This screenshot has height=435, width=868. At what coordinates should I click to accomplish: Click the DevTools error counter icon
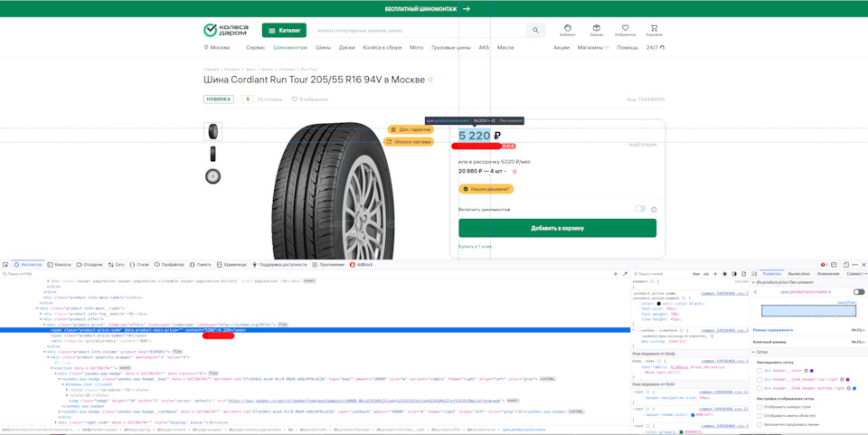[824, 265]
